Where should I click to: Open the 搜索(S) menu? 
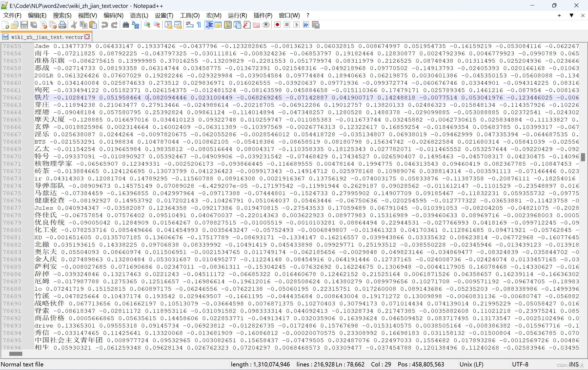pyautogui.click(x=62, y=16)
